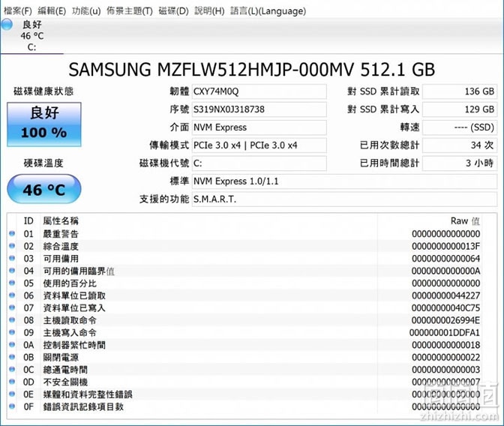Click the status dot for attribute 02 綜合溫度
The width and height of the screenshot is (504, 426).
coord(12,246)
